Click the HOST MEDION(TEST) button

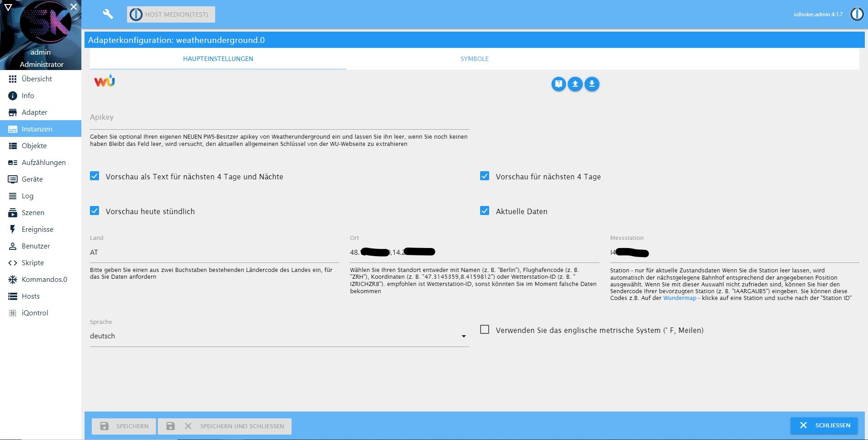click(x=170, y=14)
